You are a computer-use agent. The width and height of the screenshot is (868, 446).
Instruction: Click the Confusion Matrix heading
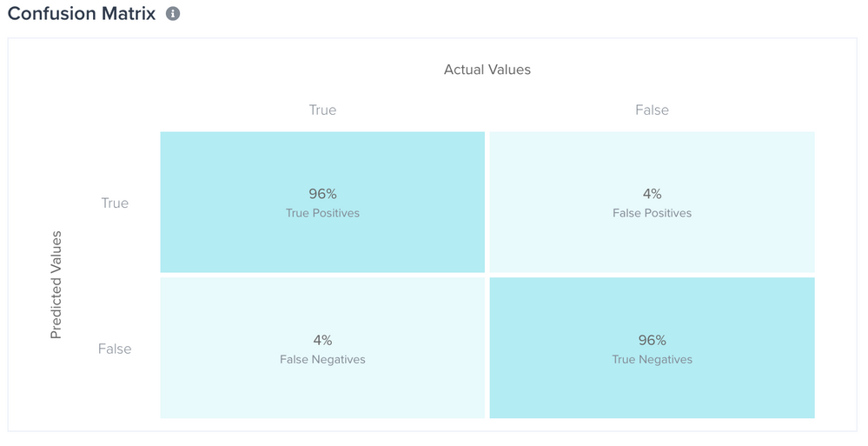[82, 14]
